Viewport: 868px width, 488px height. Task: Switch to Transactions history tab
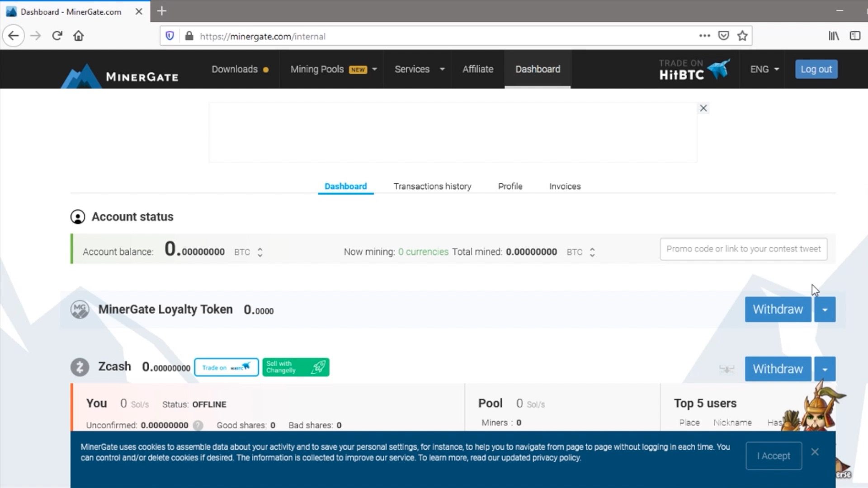tap(432, 186)
